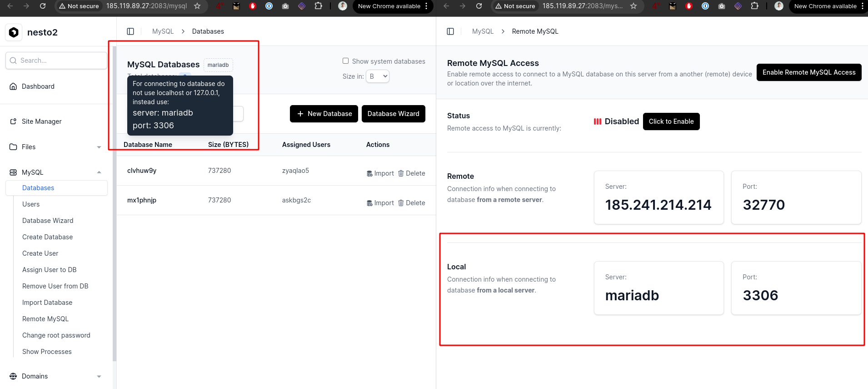Click assigned user zyaqlao5
Viewport: 868px width, 389px height.
pos(295,171)
